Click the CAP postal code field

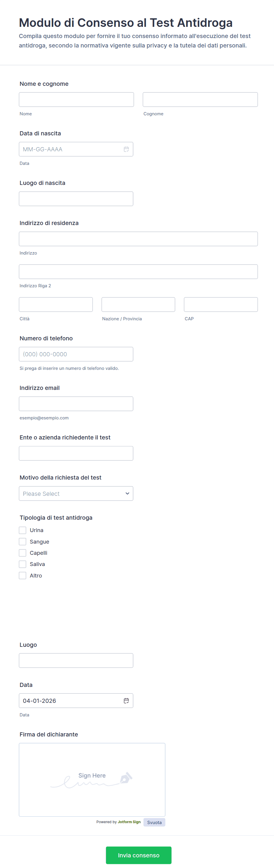click(x=220, y=304)
